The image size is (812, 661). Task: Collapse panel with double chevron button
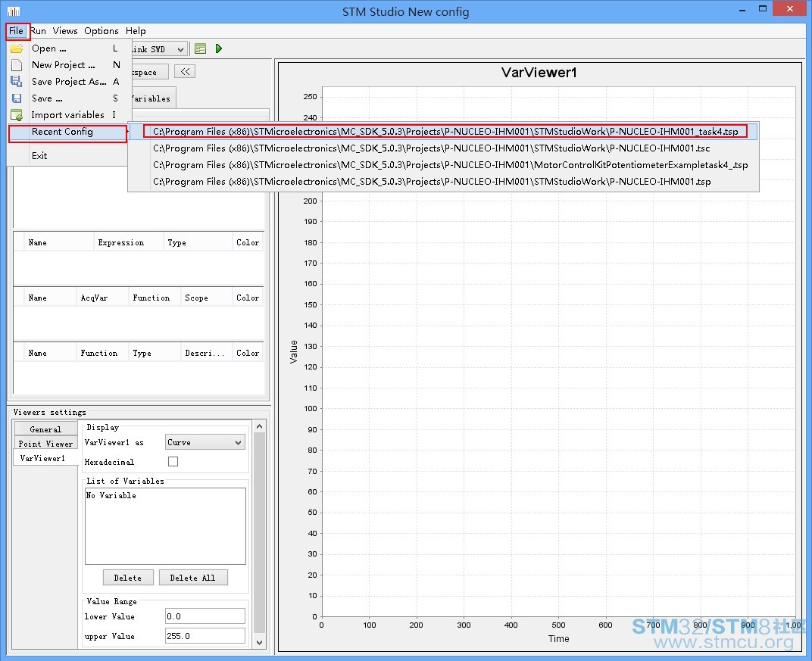(185, 71)
